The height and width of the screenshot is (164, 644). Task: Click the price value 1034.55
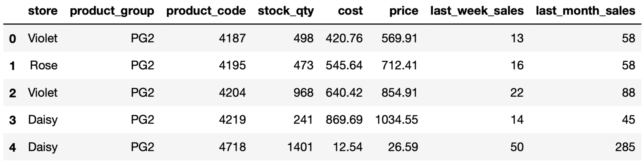coord(397,120)
